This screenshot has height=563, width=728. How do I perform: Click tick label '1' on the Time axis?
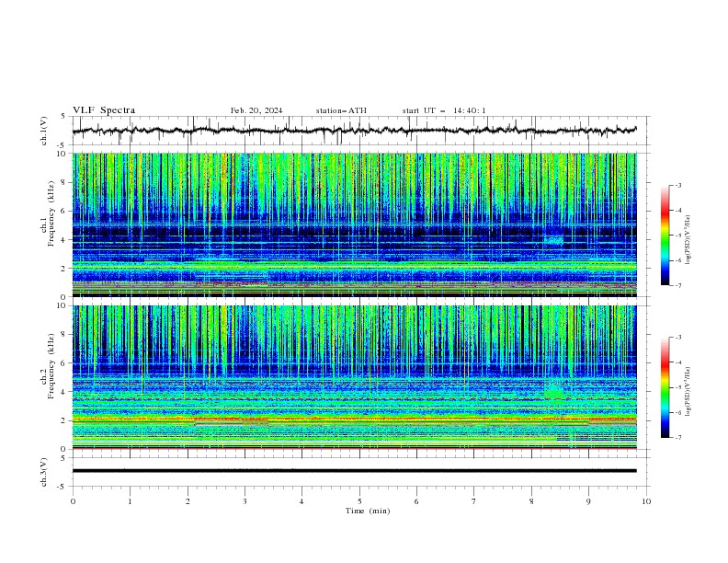[x=130, y=501]
